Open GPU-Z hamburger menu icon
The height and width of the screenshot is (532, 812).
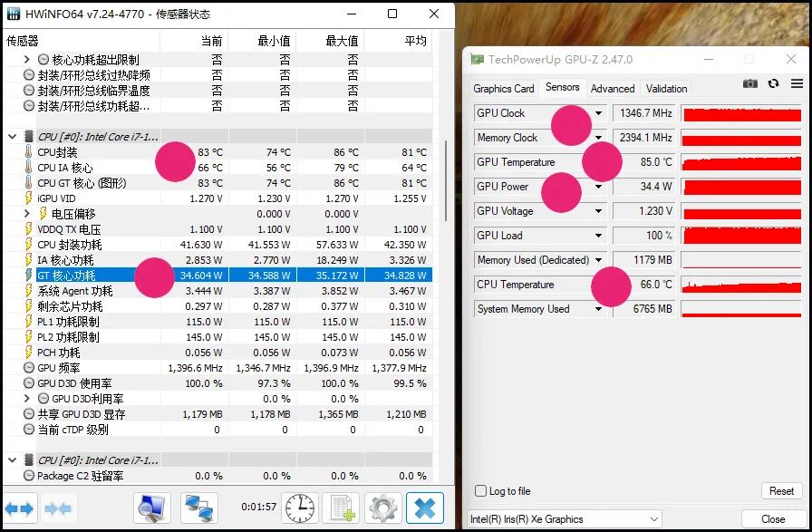[x=795, y=83]
